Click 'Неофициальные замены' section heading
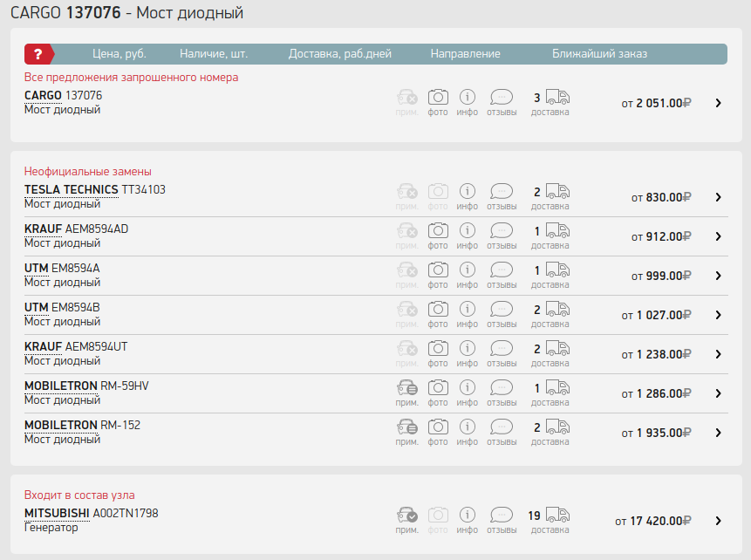Screen dimensions: 751x560 (x=87, y=172)
